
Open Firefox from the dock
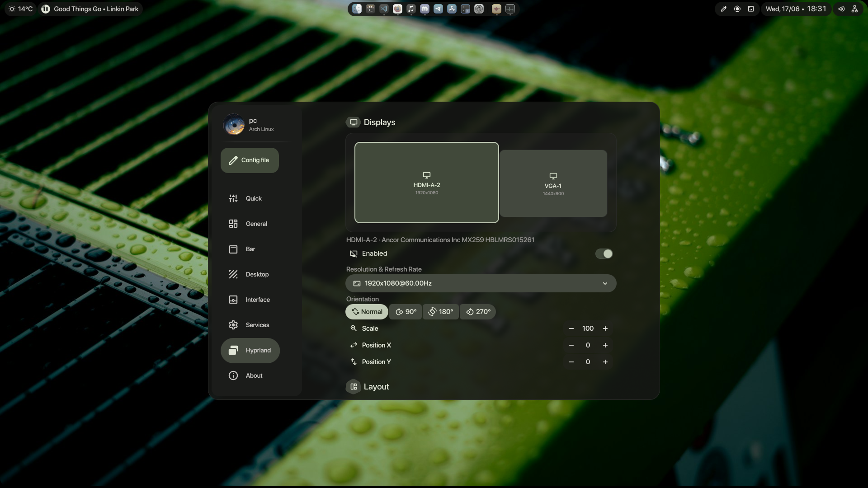click(x=397, y=9)
